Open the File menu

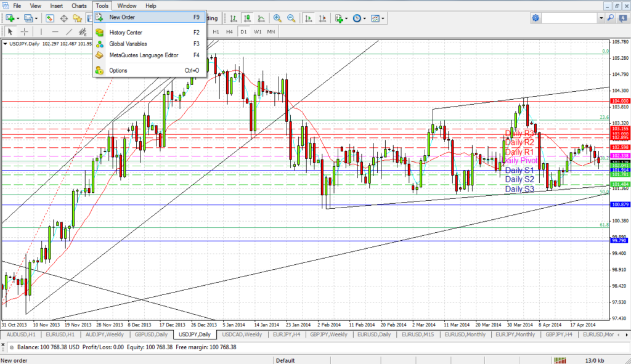17,6
